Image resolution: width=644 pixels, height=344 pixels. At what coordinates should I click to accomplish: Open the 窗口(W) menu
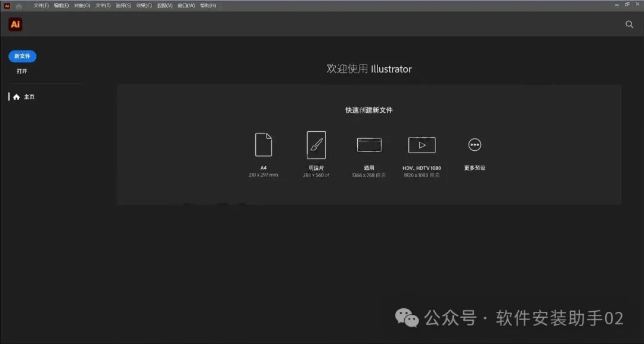tap(186, 6)
